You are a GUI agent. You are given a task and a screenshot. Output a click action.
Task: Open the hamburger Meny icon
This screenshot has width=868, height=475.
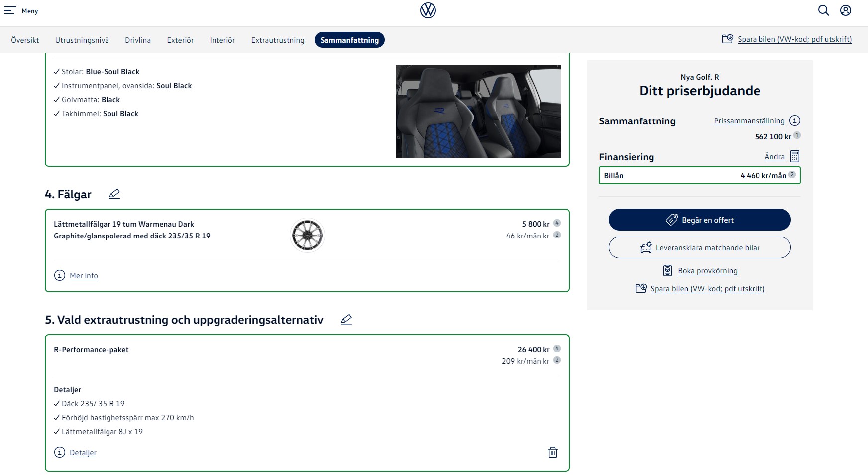(10, 10)
